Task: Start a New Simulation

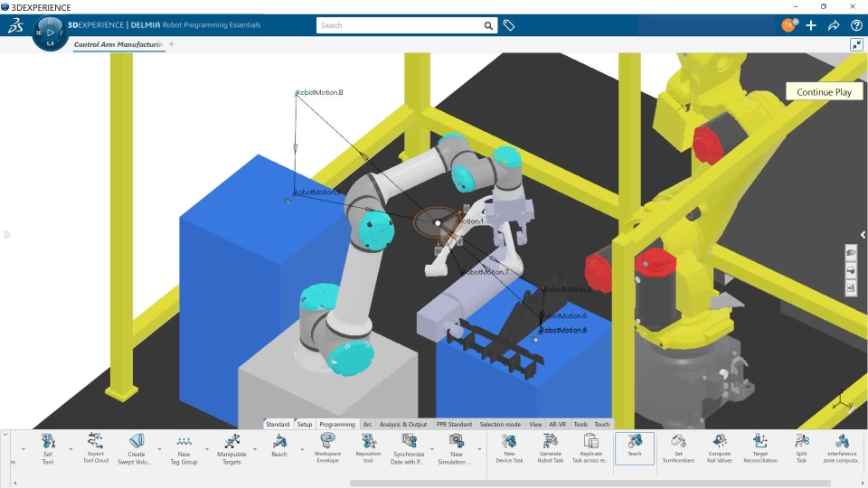Action: click(x=456, y=449)
